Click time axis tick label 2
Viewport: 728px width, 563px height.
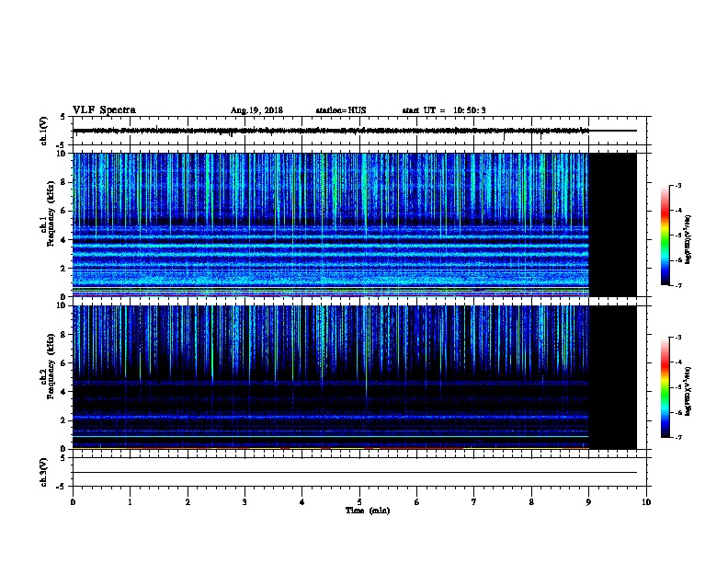188,502
